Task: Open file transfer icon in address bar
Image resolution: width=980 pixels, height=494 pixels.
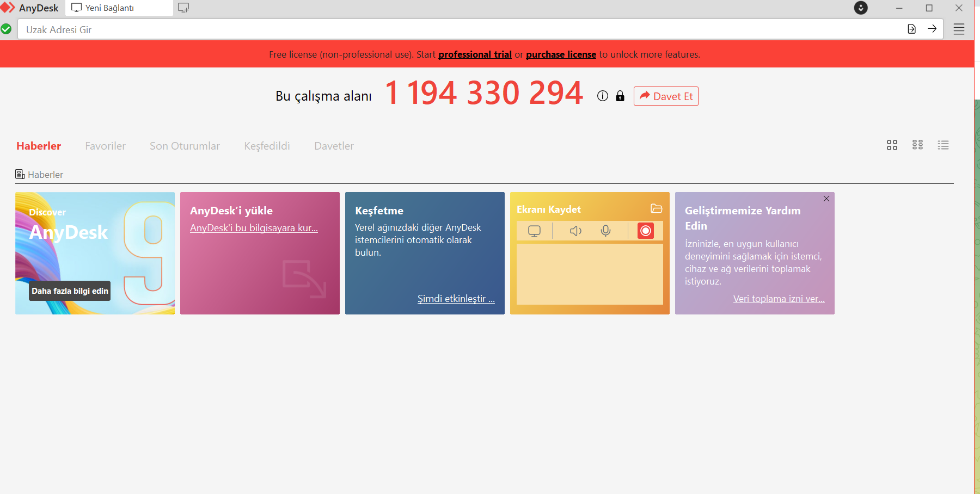Action: [912, 29]
